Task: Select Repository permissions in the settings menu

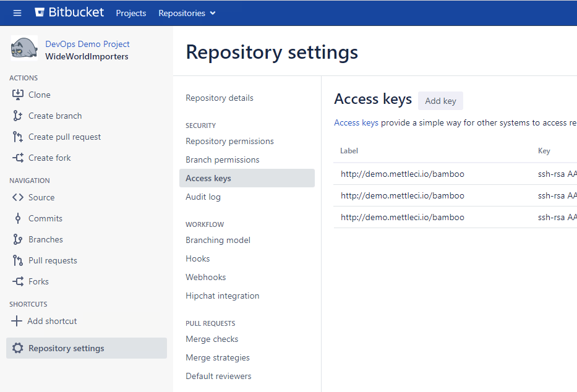Action: pos(229,141)
